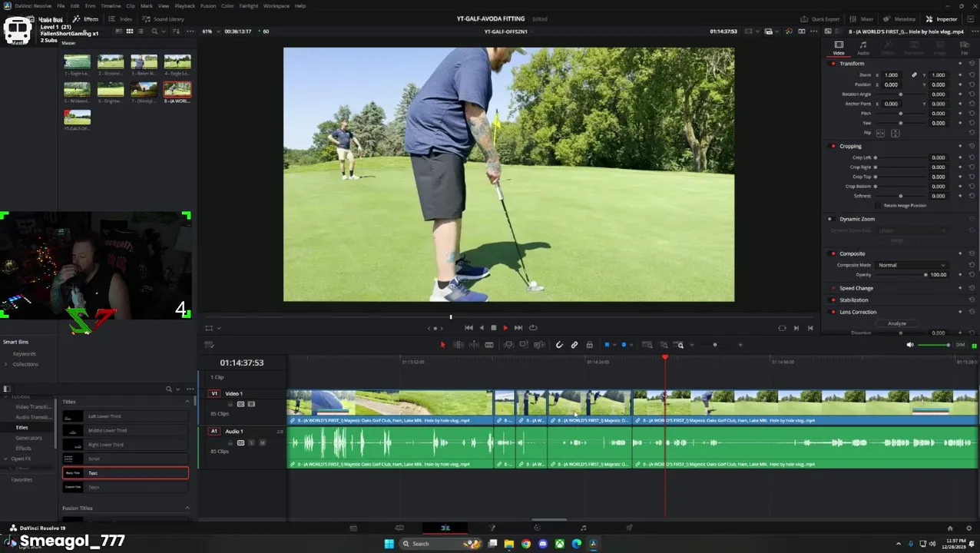Select the Trim Edit Mode tool
The height and width of the screenshot is (553, 980).
point(458,345)
